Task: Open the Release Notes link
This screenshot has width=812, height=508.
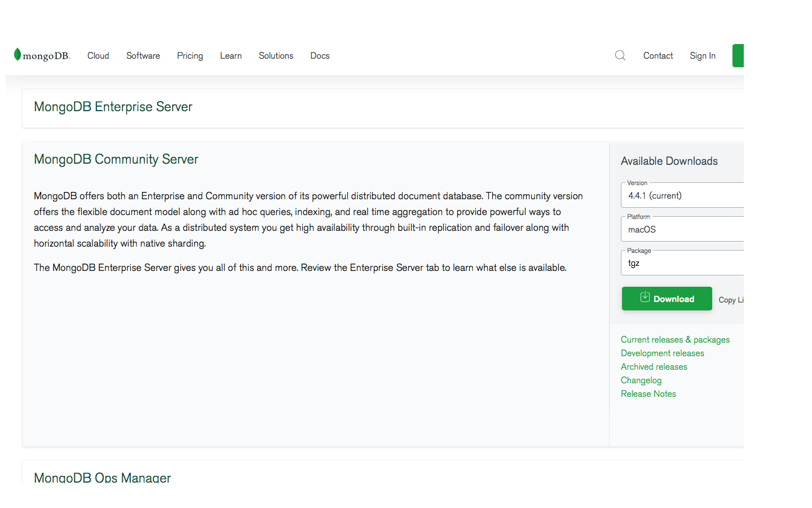Action: (648, 394)
